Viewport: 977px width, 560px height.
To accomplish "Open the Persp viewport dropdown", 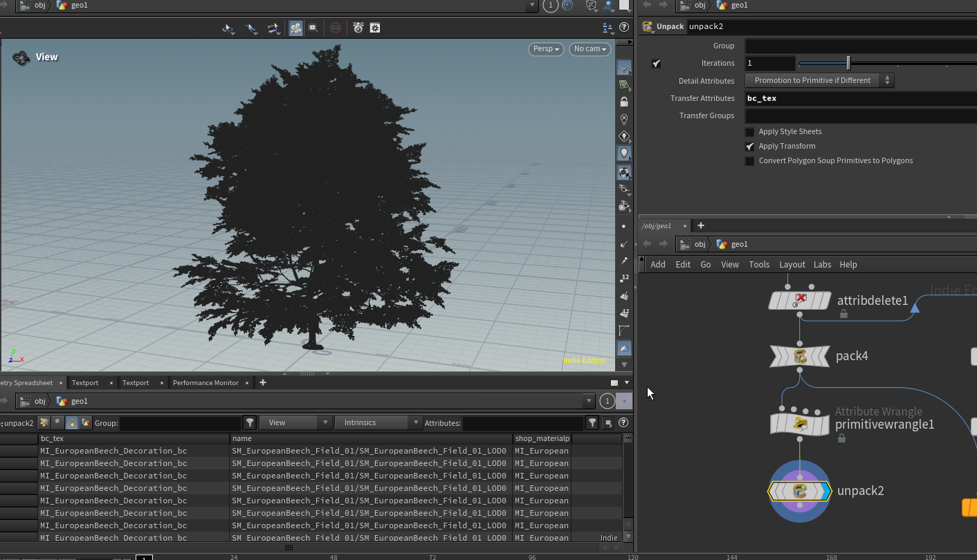I will pos(545,49).
